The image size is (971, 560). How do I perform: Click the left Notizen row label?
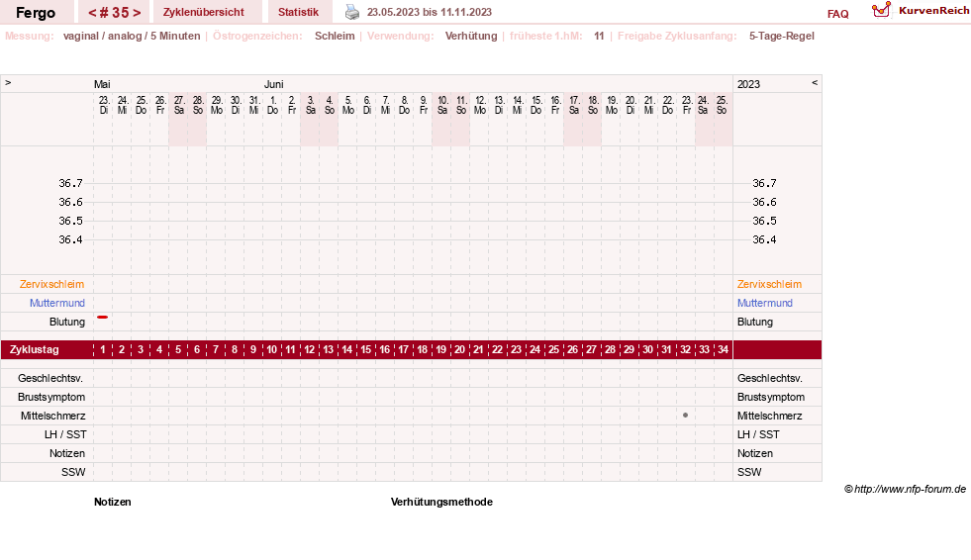pos(67,453)
